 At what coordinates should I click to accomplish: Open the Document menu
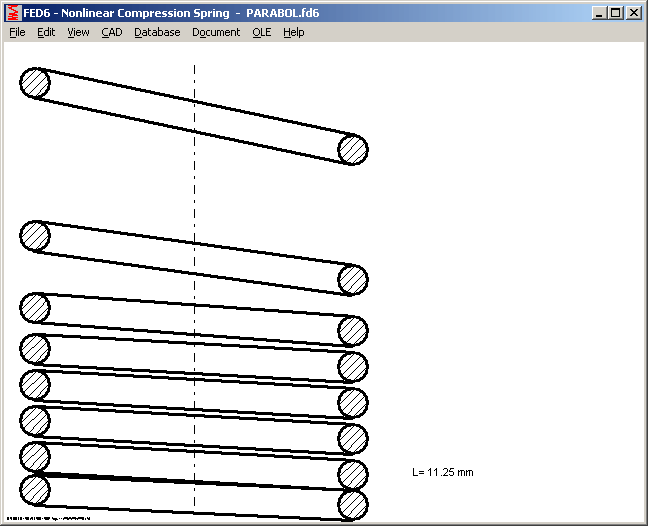pyautogui.click(x=216, y=32)
